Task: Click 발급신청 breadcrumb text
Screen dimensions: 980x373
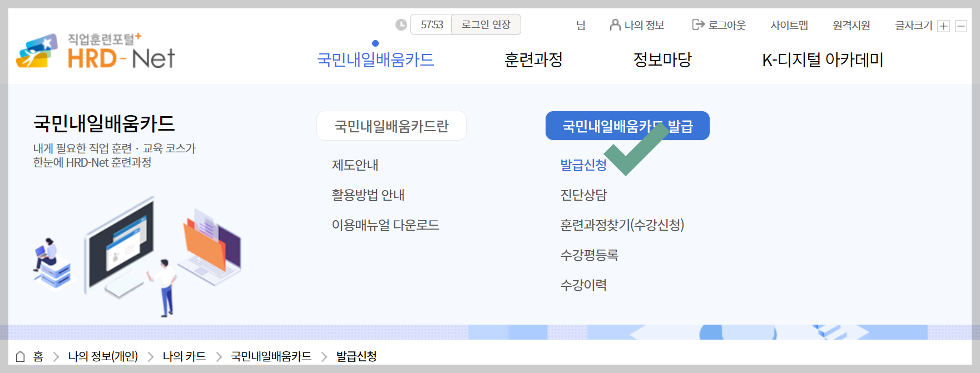Action: tap(357, 356)
